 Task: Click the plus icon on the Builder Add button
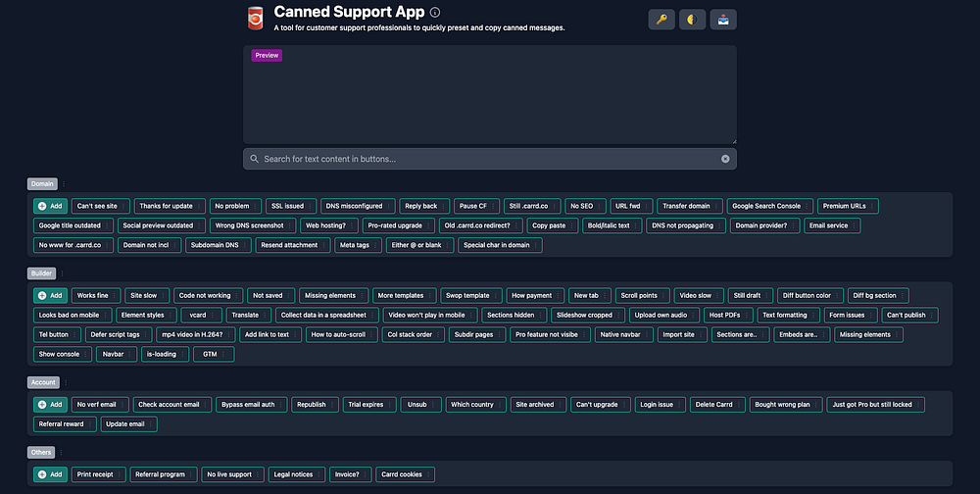pyautogui.click(x=42, y=295)
